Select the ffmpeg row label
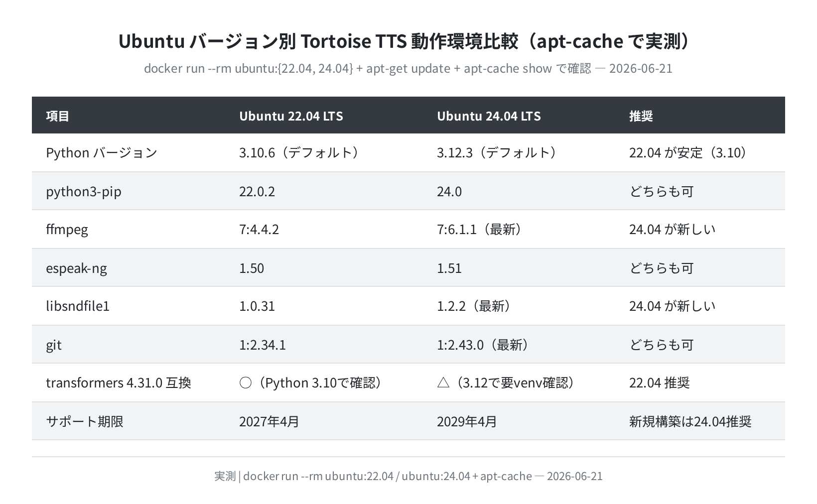The image size is (817, 504). [67, 229]
